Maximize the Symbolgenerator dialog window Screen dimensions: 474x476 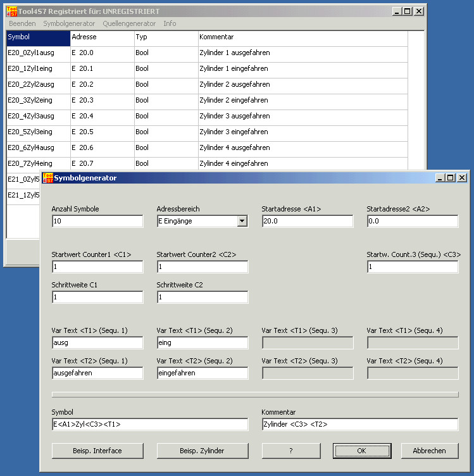450,178
